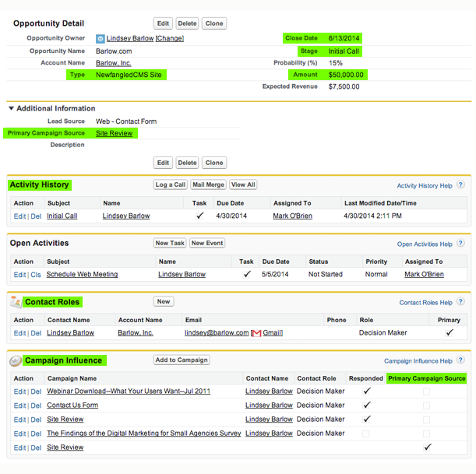Click the Campaign Influence help question-mark icon
476x474 pixels.
[x=460, y=360]
